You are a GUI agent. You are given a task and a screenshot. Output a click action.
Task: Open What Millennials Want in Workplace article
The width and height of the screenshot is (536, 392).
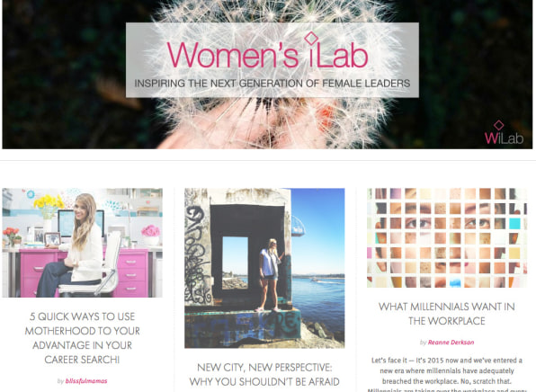coord(447,314)
